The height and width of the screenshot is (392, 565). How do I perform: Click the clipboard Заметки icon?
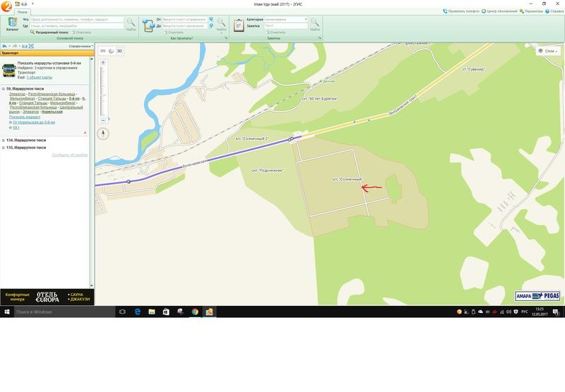point(239,25)
